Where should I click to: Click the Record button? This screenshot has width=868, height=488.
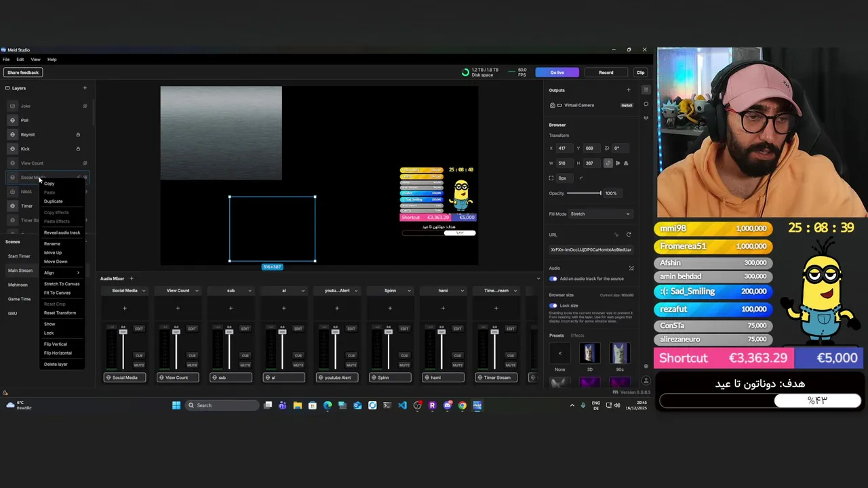[606, 73]
